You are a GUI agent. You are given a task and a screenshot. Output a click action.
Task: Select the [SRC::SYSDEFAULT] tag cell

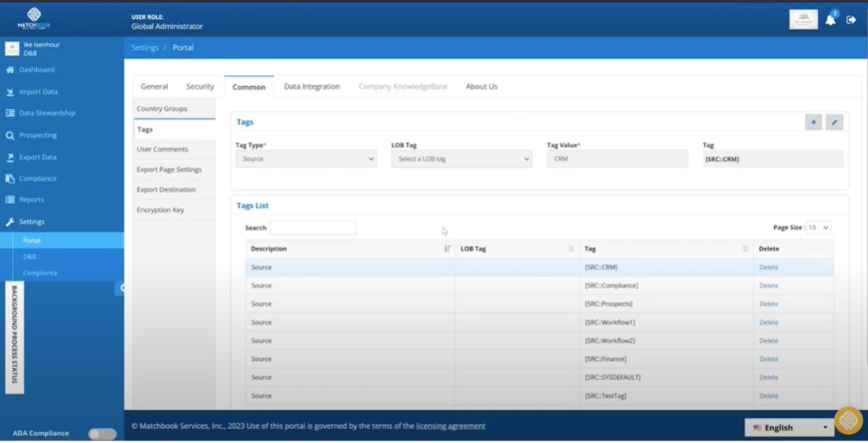tap(666, 378)
